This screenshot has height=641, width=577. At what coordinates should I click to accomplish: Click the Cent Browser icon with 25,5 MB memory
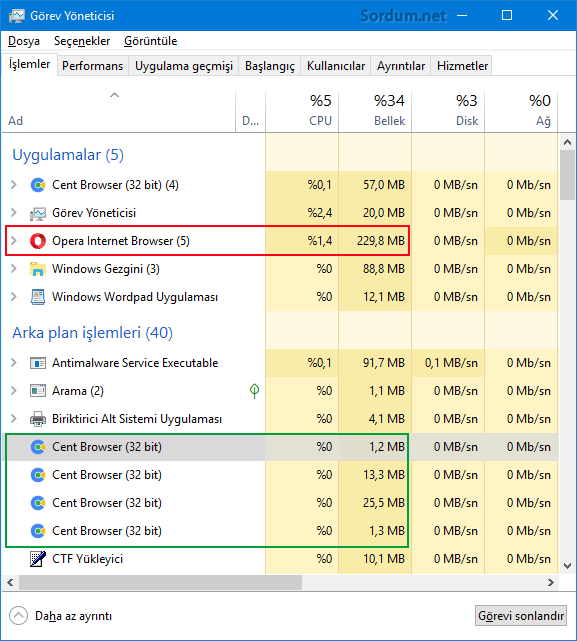click(38, 503)
